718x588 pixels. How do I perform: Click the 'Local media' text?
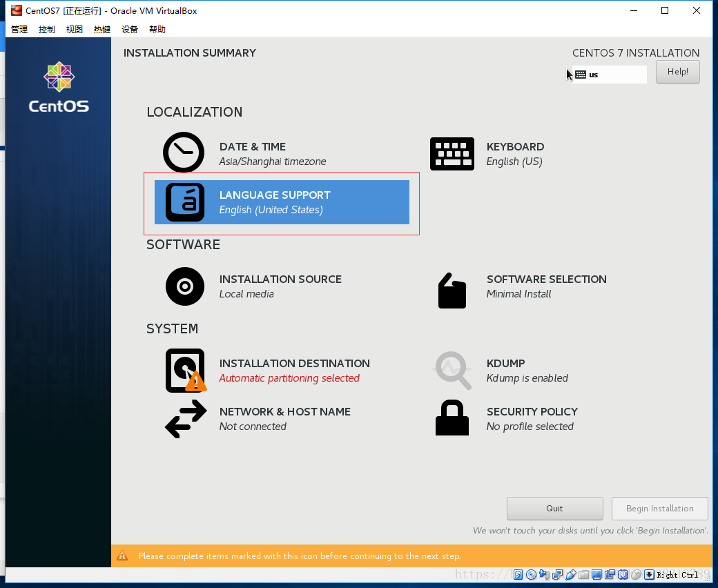pos(246,294)
